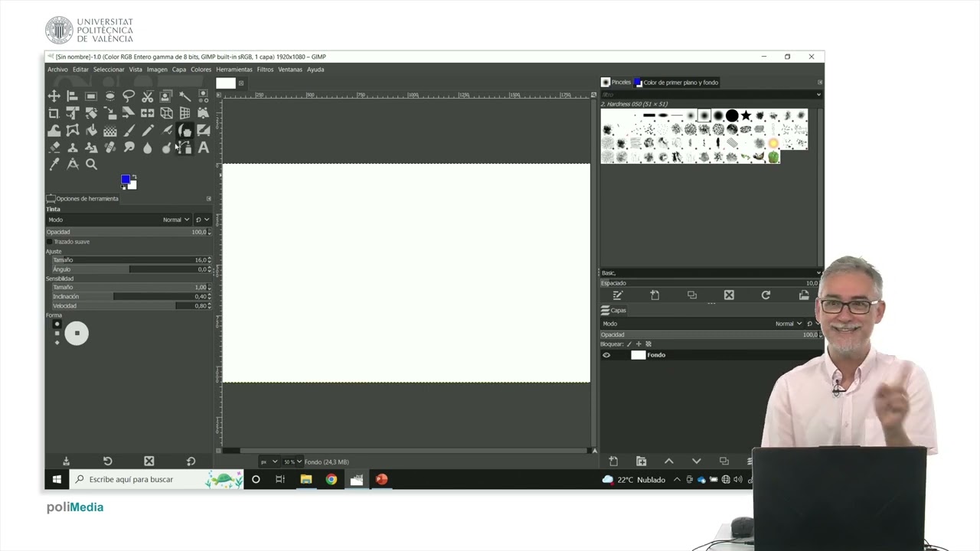980x551 pixels.
Task: Select the Align tool
Action: [x=72, y=96]
